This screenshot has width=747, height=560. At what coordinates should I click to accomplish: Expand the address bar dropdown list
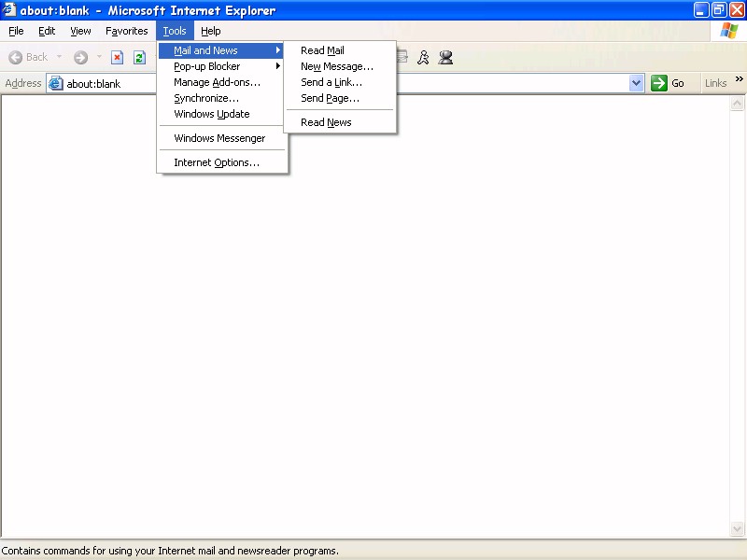point(636,83)
